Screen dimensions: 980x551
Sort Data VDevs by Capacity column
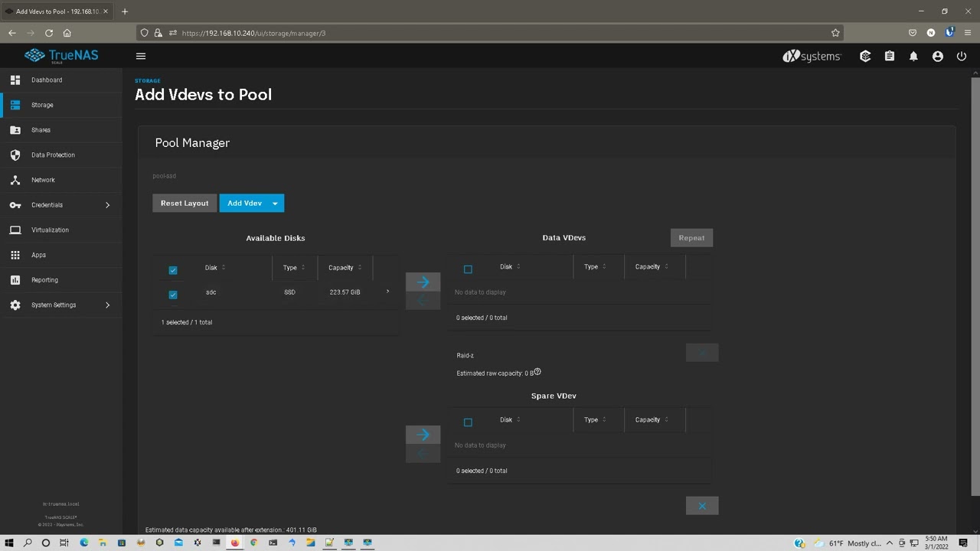pyautogui.click(x=652, y=266)
